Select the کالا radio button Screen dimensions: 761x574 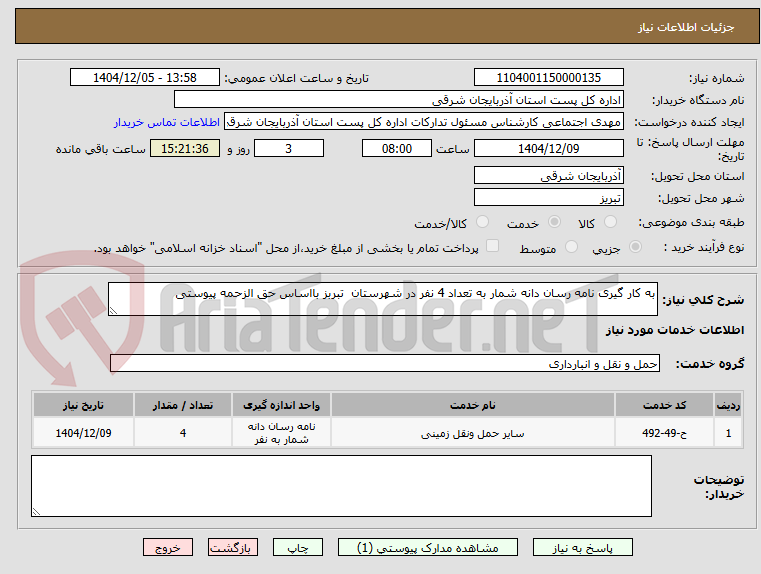click(610, 222)
